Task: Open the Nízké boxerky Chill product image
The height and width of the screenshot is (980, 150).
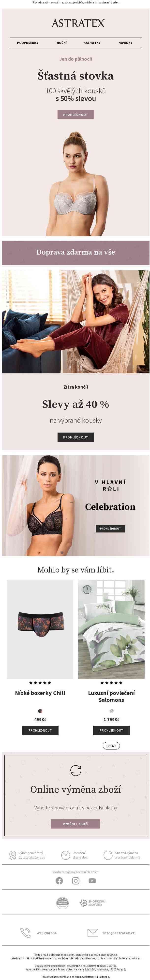Action: click(40, 629)
